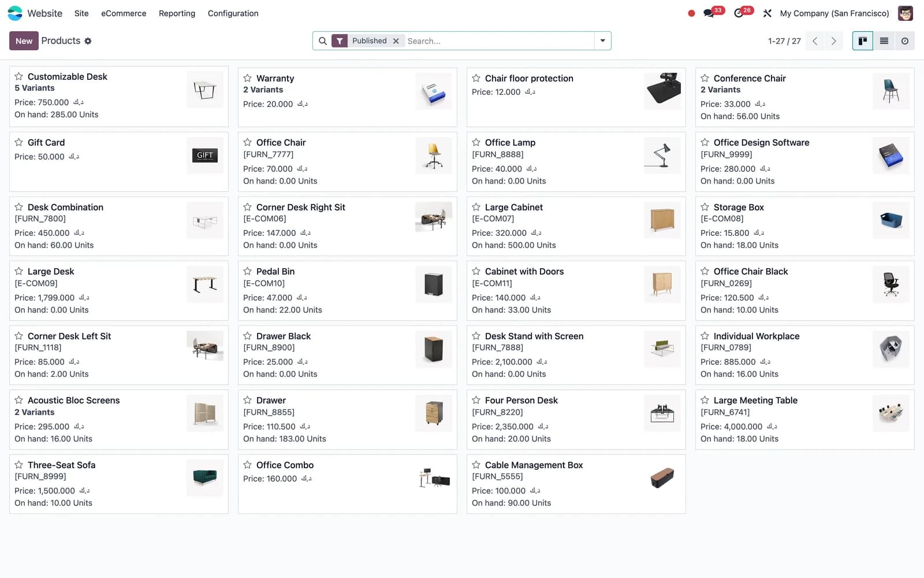924x578 pixels.
Task: Create a new product with New button
Action: click(x=24, y=41)
